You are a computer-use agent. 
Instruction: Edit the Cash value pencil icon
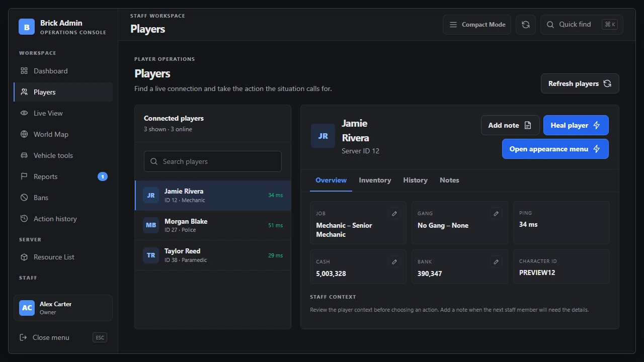click(394, 262)
